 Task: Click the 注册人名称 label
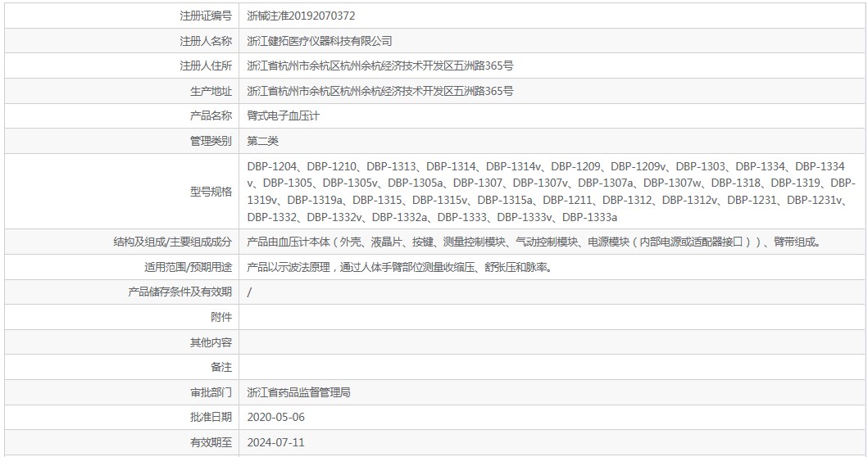click(x=206, y=41)
